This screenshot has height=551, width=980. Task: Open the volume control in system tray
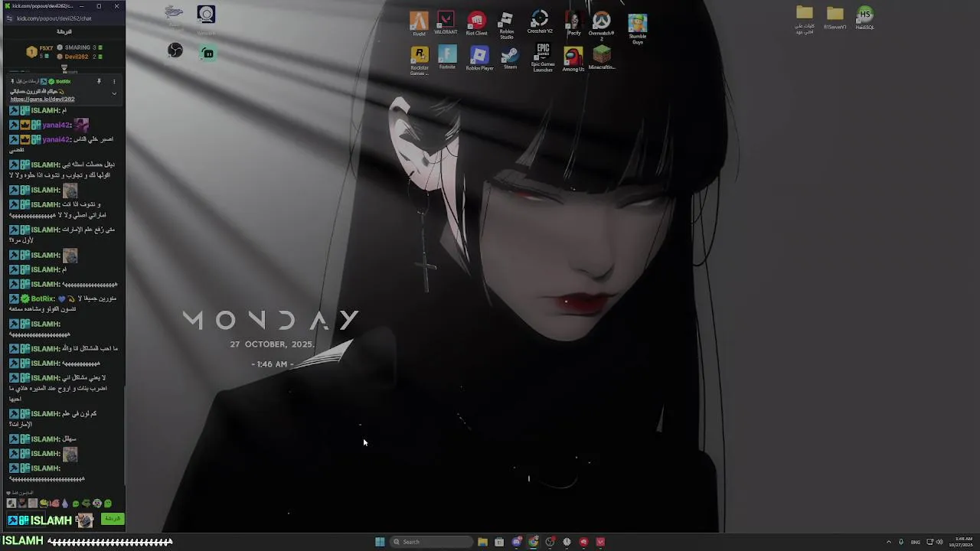[x=939, y=542]
